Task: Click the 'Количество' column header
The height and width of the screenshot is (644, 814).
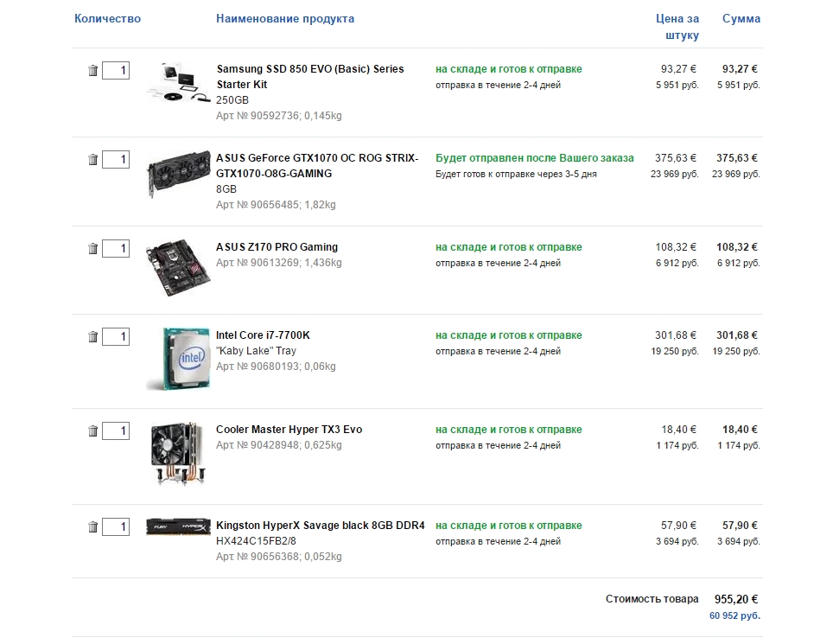Action: pyautogui.click(x=107, y=19)
